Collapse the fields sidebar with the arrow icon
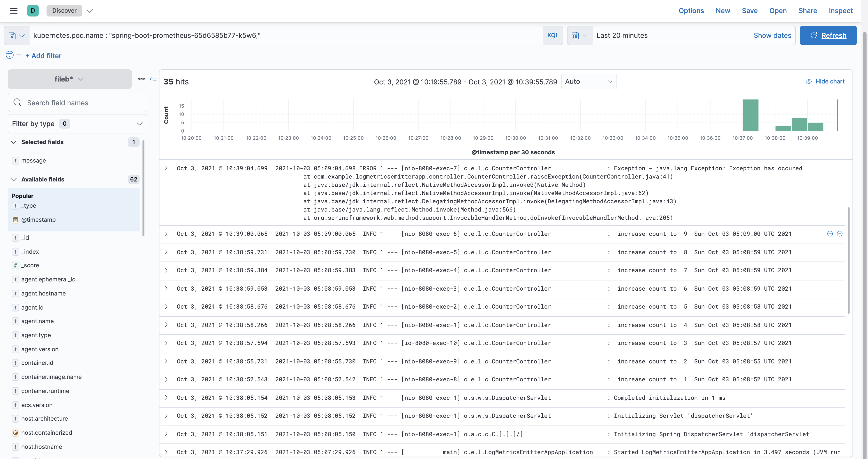This screenshot has width=868, height=459. (x=153, y=79)
